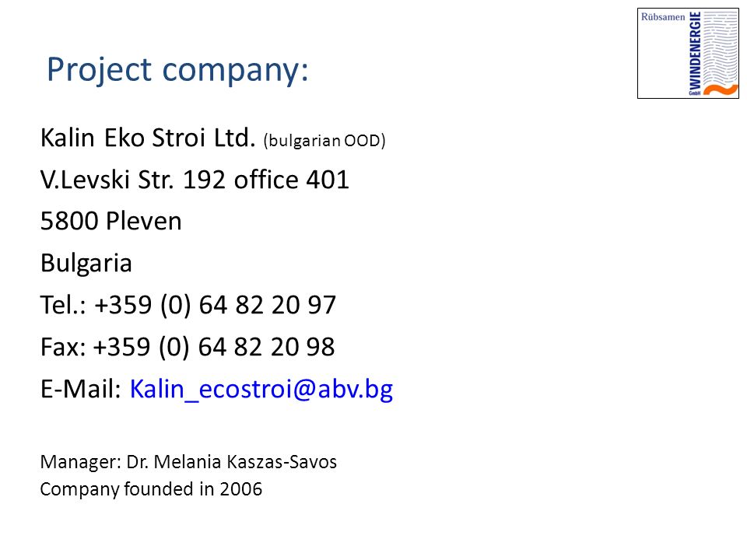747x560 pixels.
Task: Click the 'Company founded in 2006' line
Action: 151,489
